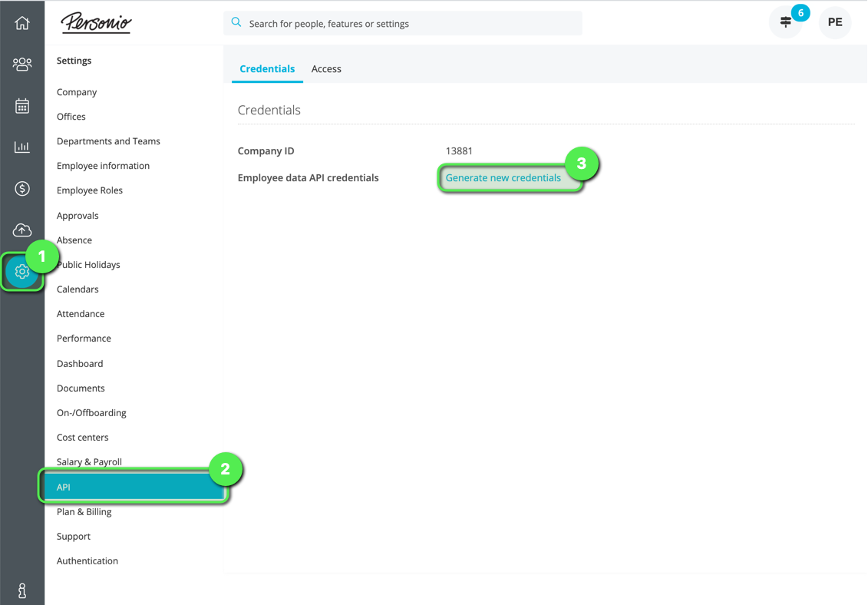Open On-/Offboarding settings
Screen dimensions: 868x605
click(x=91, y=413)
